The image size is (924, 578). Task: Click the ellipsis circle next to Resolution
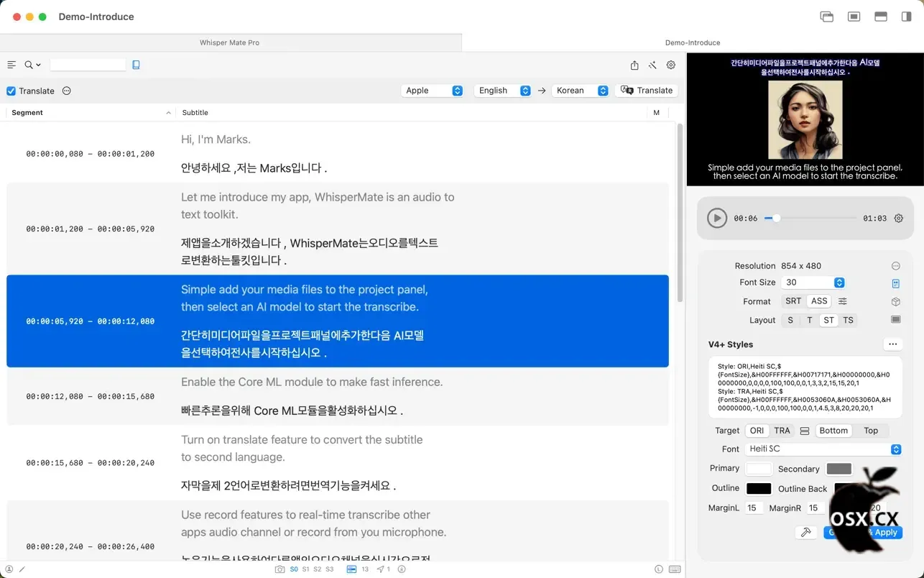(x=896, y=266)
